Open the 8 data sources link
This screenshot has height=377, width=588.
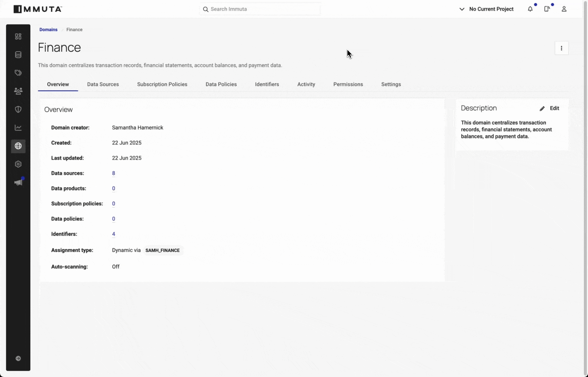[113, 173]
